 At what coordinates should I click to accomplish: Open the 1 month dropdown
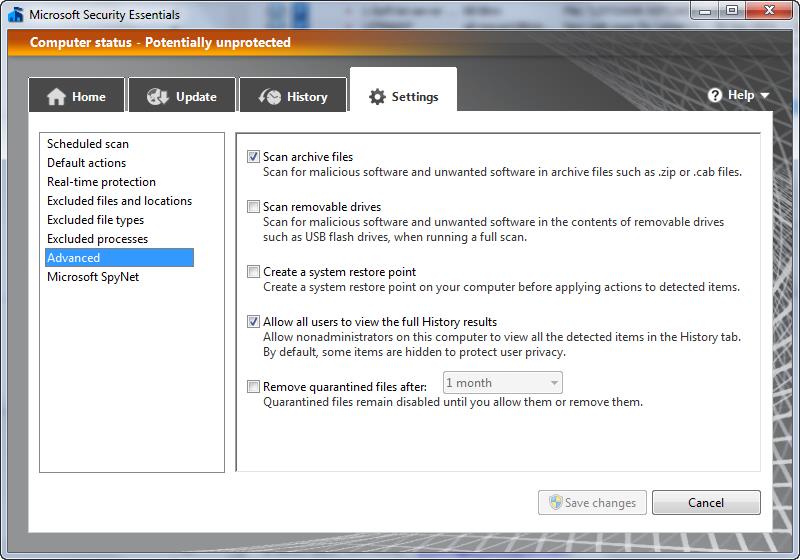(x=503, y=383)
